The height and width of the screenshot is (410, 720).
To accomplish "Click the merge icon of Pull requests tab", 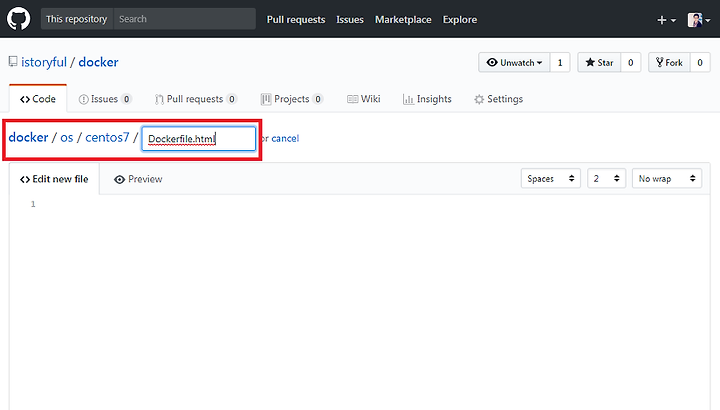I will click(159, 99).
